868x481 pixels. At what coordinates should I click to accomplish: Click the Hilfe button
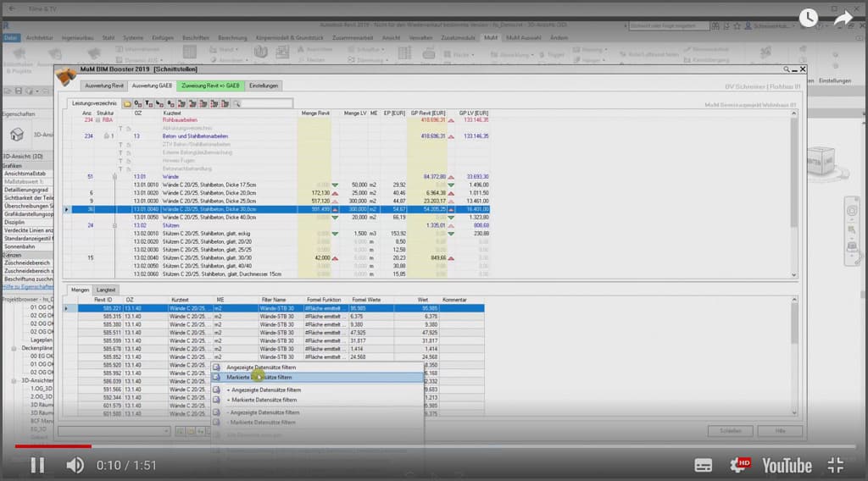point(776,431)
